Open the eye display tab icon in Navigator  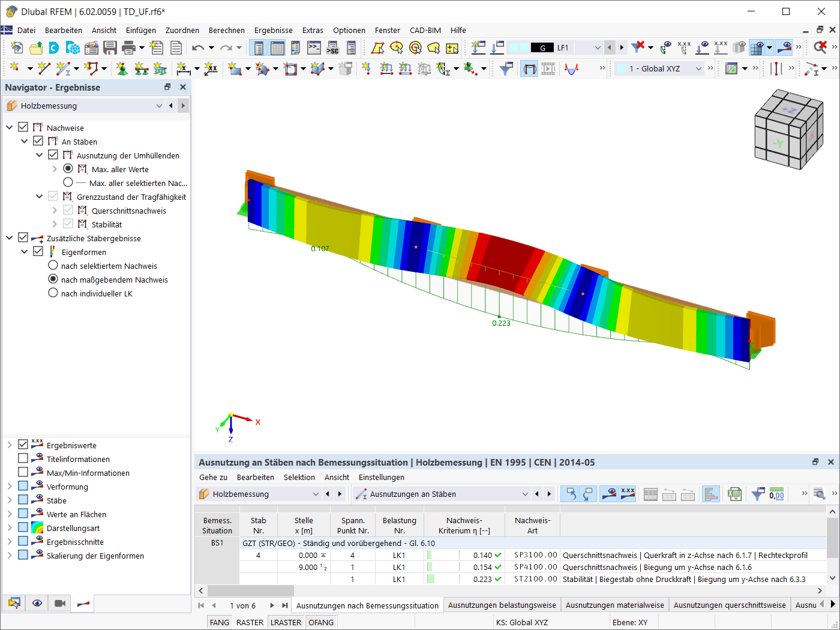pyautogui.click(x=37, y=603)
